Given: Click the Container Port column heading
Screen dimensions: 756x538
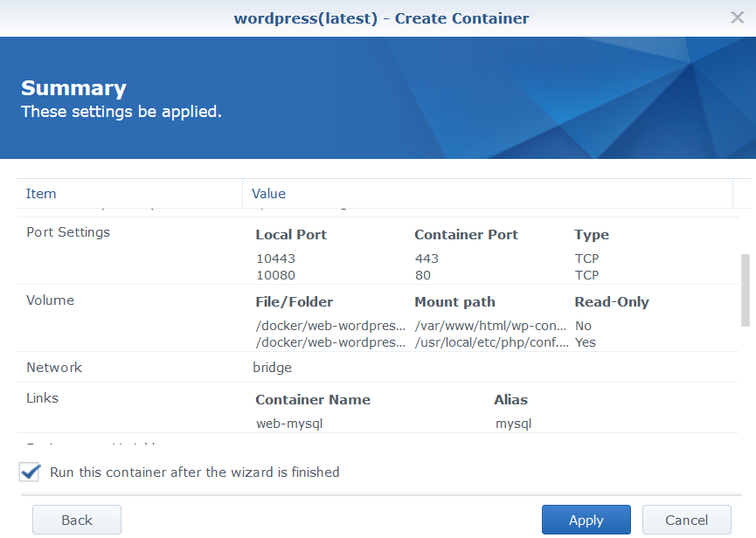Looking at the screenshot, I should tap(466, 235).
